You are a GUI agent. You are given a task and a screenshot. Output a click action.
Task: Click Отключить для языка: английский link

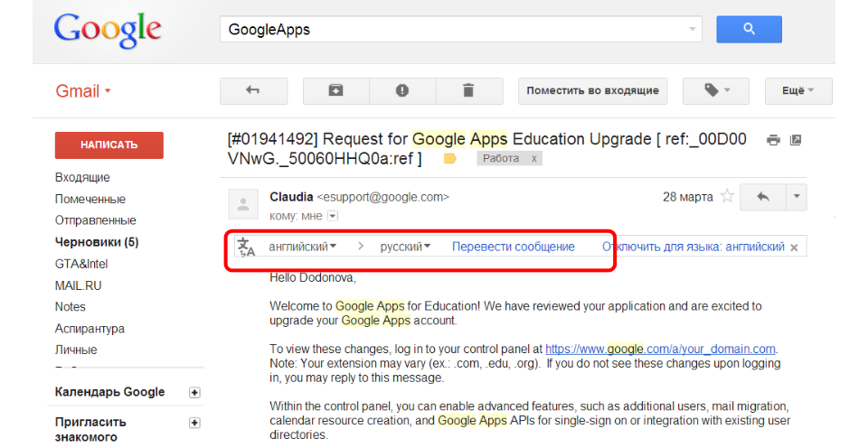click(693, 247)
